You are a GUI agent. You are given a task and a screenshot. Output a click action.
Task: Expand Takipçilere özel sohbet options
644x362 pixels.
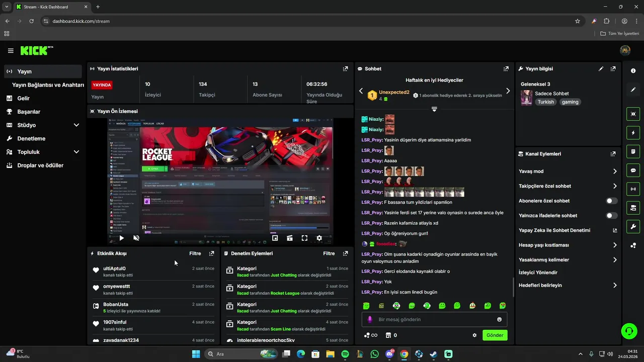pos(615,186)
